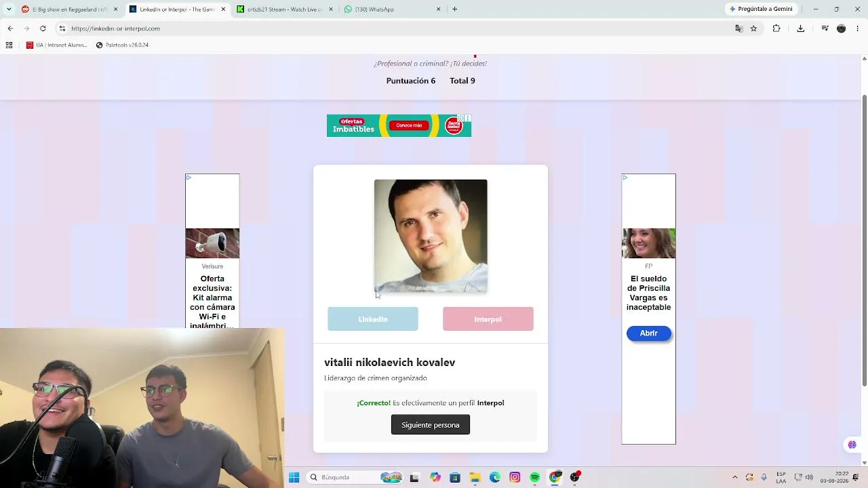Viewport: 868px width, 488px height.
Task: Click the Total 9 counter text
Action: pyautogui.click(x=462, y=81)
